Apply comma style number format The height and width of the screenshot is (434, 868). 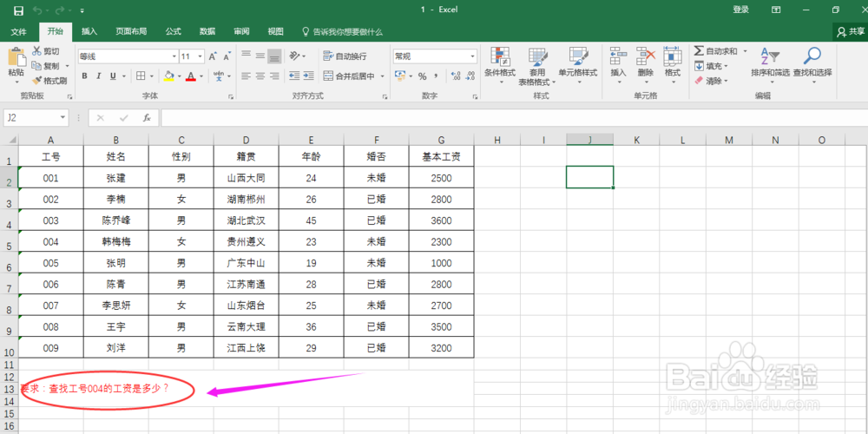(437, 76)
